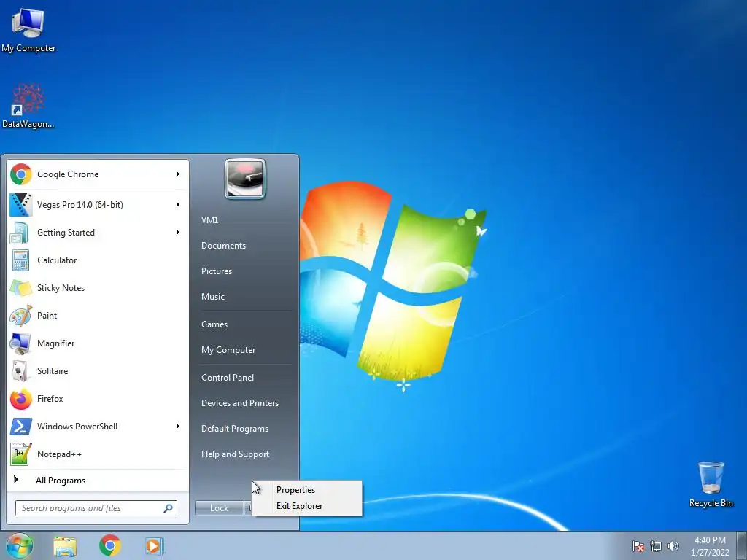Click the search magnifier icon
Image resolution: width=747 pixels, height=560 pixels.
(x=169, y=508)
